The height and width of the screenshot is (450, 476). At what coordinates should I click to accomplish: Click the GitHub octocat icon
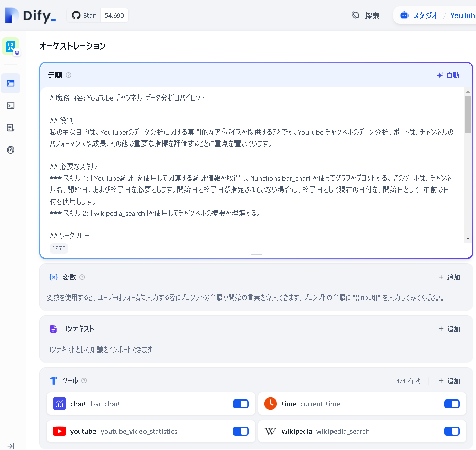coord(76,15)
